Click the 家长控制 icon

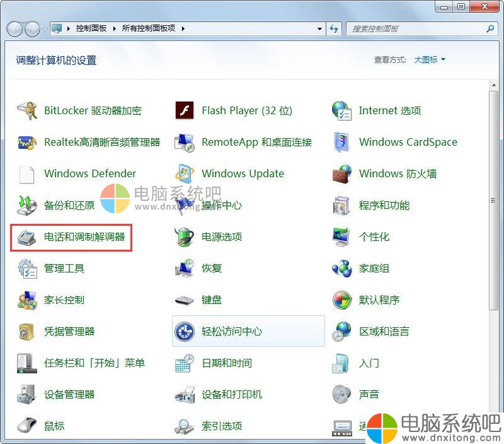pos(27,300)
